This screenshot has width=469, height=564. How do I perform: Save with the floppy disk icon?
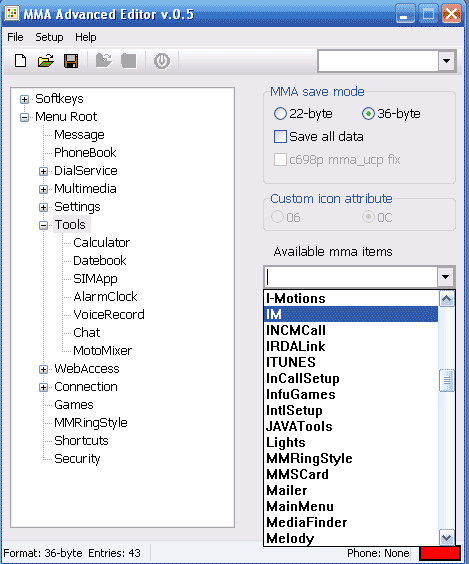pyautogui.click(x=71, y=61)
